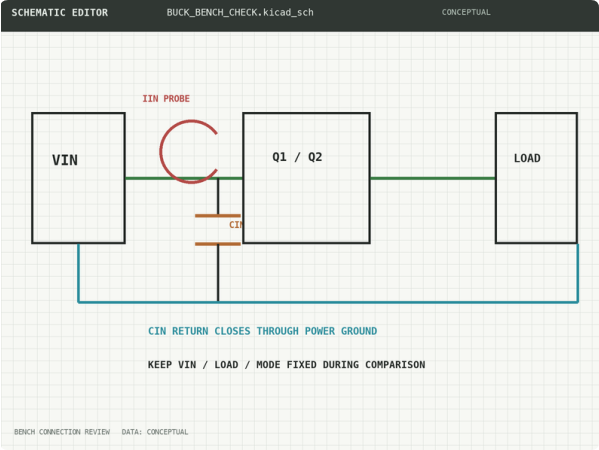Screen dimensions: 599x450
Task: Click the CONCEPTUAL label in header
Action: click(x=466, y=12)
